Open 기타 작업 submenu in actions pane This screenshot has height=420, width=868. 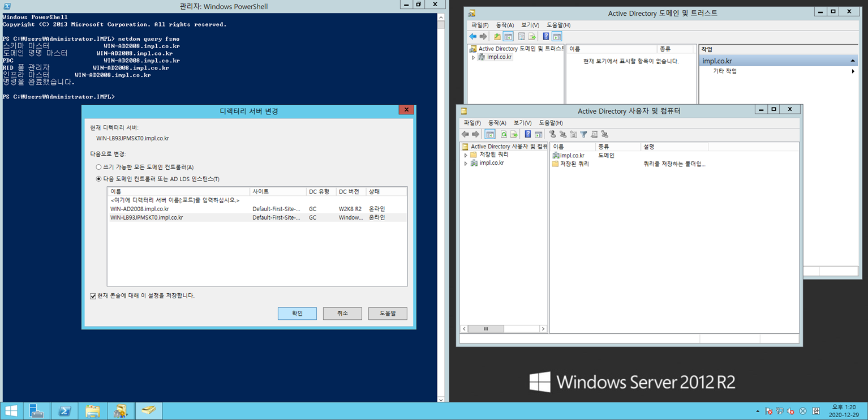(779, 71)
